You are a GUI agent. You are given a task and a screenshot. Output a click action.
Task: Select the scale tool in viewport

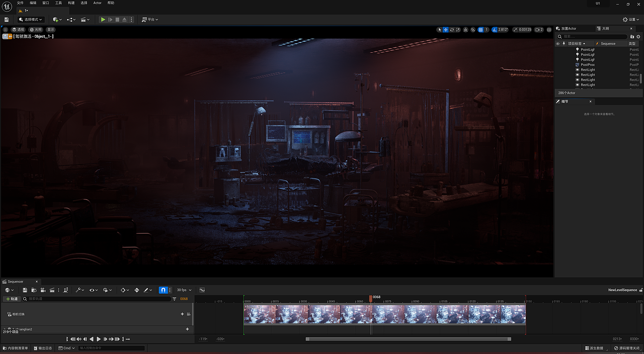pos(458,30)
